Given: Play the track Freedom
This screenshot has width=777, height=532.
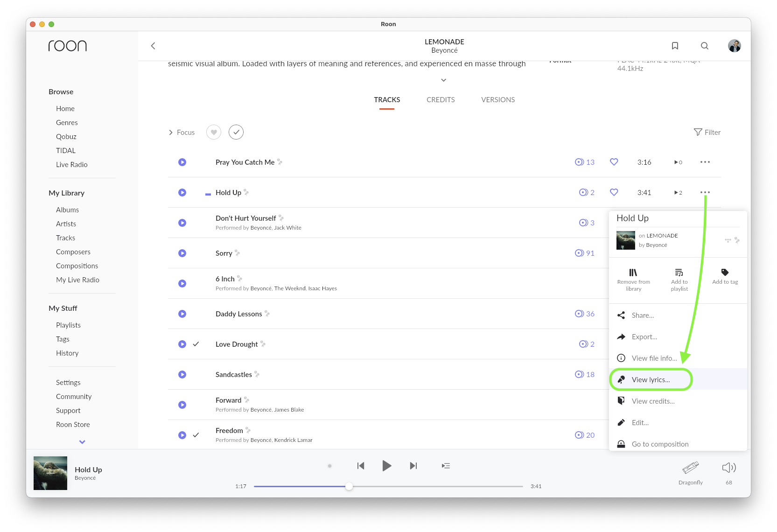Looking at the screenshot, I should coord(182,435).
